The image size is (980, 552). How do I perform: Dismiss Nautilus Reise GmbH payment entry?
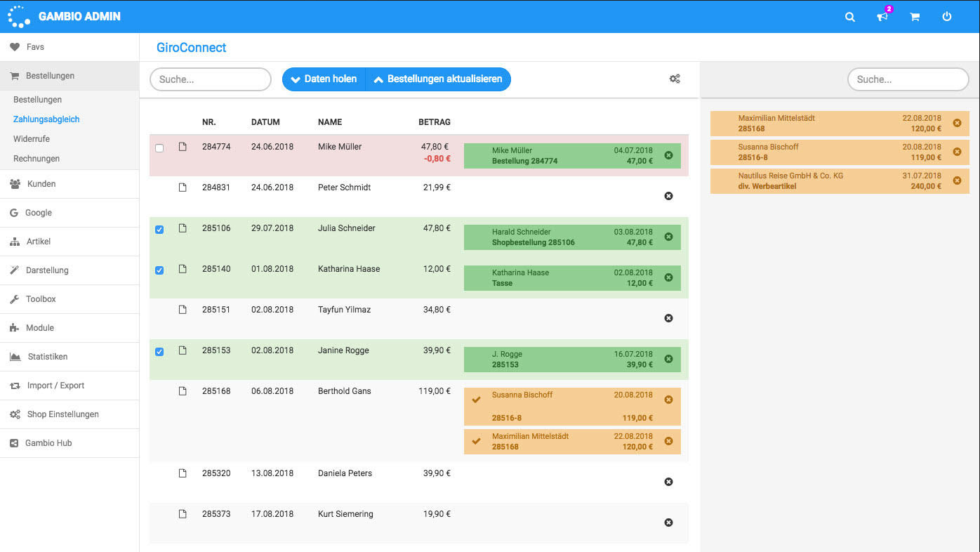pyautogui.click(x=957, y=180)
